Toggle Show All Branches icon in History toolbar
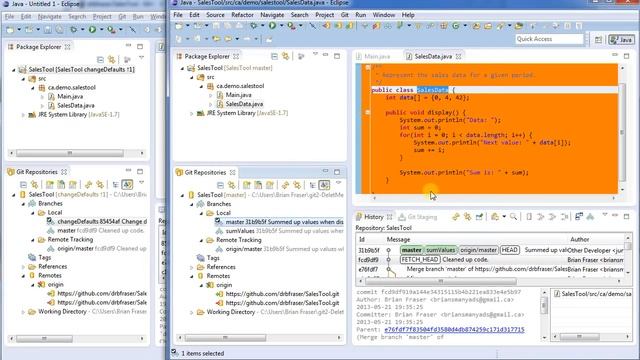This screenshot has height=360, width=640. coord(590,217)
